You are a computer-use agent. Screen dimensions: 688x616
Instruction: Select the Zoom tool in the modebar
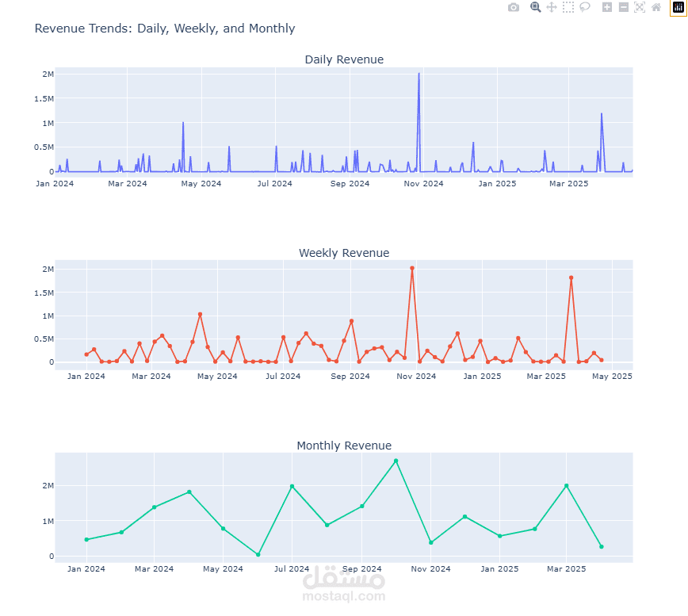[x=535, y=7]
